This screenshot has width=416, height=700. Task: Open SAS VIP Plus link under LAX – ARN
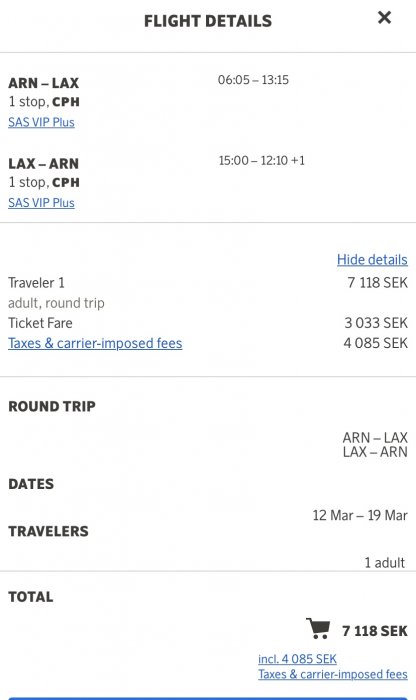click(x=41, y=203)
